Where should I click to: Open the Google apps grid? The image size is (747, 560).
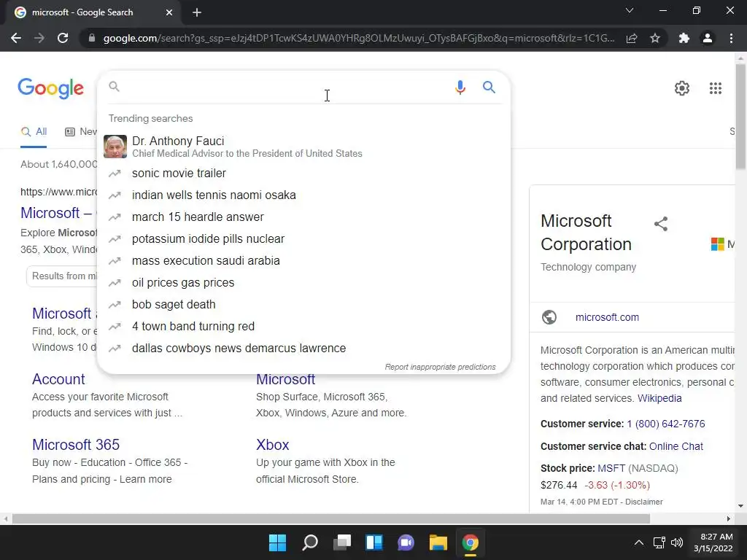715,88
